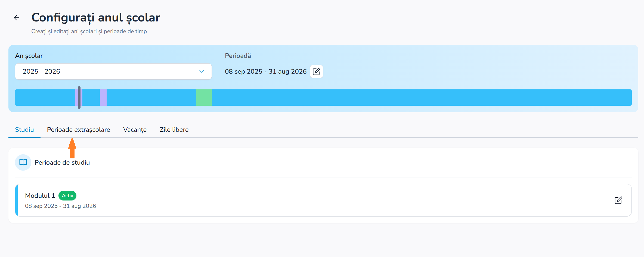The height and width of the screenshot is (257, 644).
Task: Click the green Activ badge
Action: (67, 196)
